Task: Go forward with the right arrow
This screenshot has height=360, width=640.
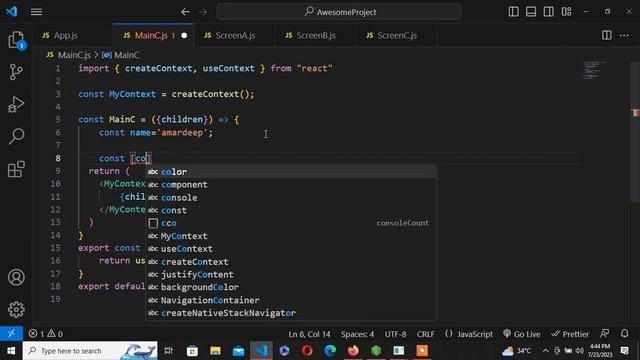Action: 203,12
